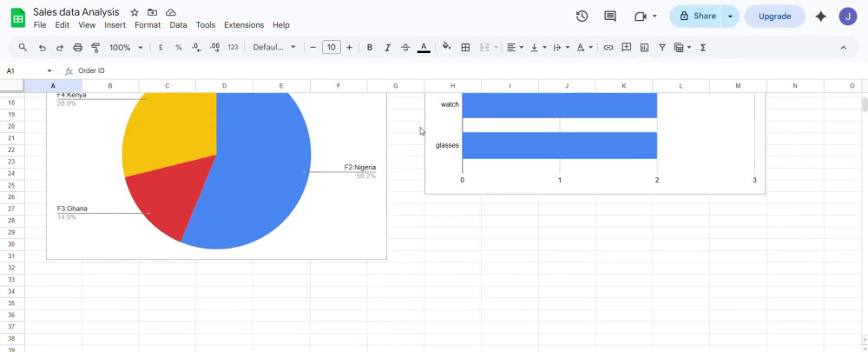The width and height of the screenshot is (868, 352).
Task: Open the Share options dropdown arrow
Action: coord(730,17)
